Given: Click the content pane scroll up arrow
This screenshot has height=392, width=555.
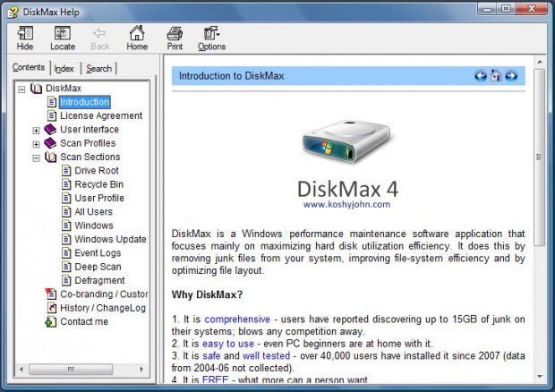Looking at the screenshot, I should [x=540, y=63].
